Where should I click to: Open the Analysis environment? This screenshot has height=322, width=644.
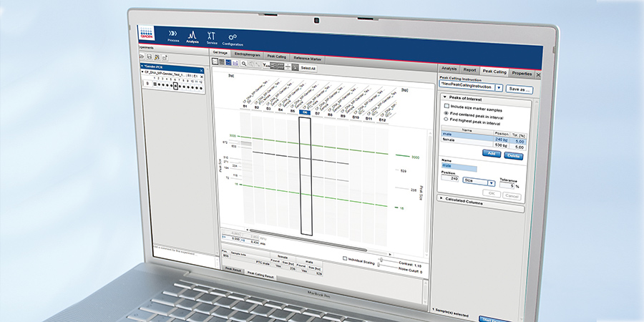[192, 37]
